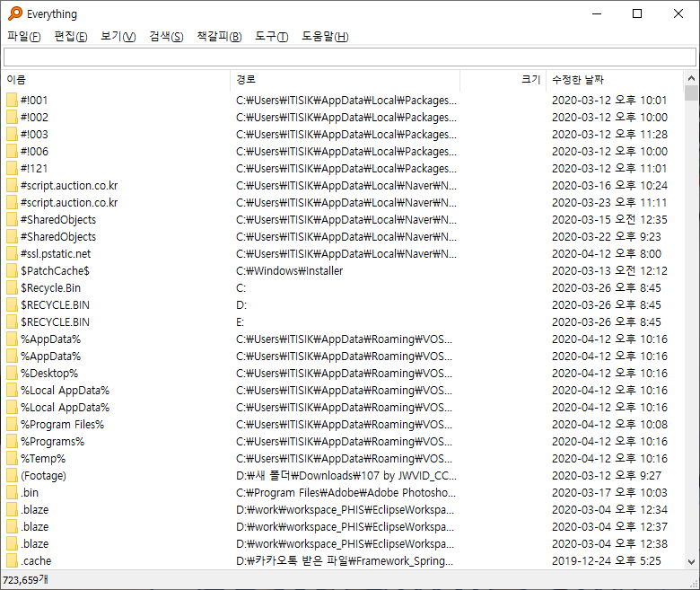
Task: Select the #ssl.pstatic.net folder icon
Action: (x=12, y=253)
